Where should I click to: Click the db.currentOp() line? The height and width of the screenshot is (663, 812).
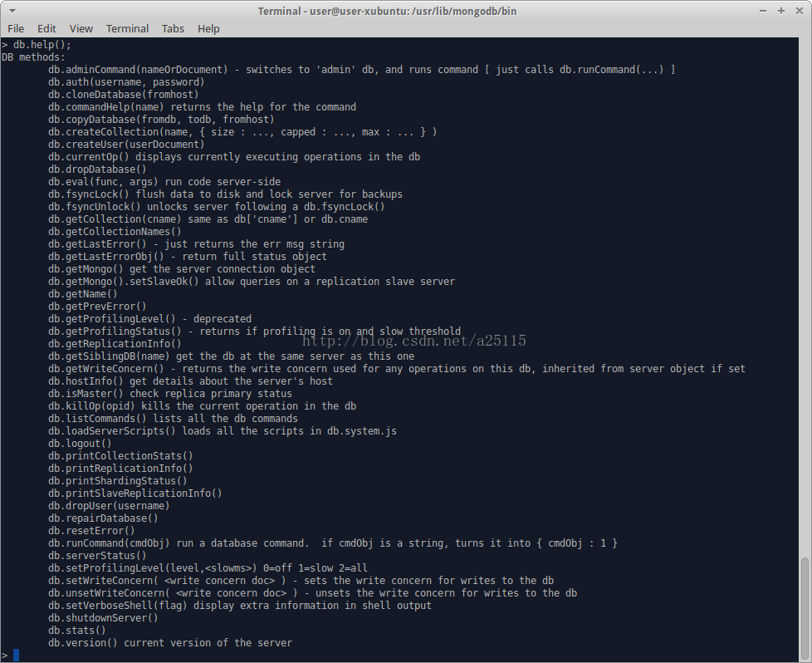[234, 156]
